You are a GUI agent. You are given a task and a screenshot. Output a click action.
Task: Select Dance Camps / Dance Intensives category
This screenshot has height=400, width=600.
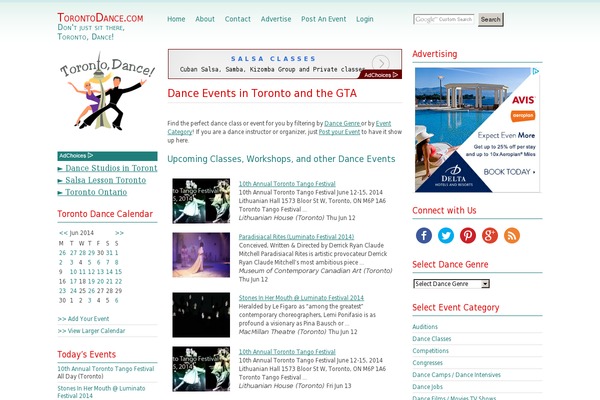[457, 375]
